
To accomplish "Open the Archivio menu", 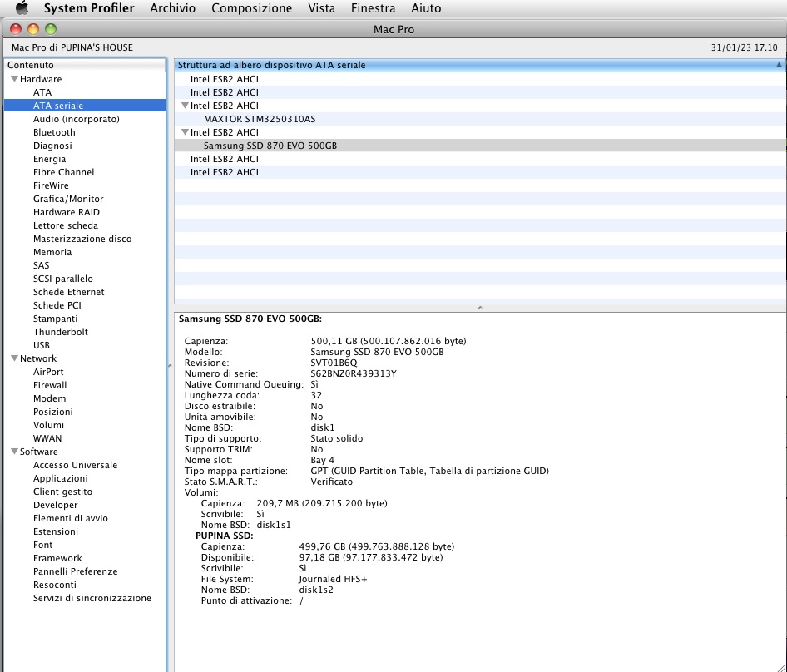I will 173,8.
